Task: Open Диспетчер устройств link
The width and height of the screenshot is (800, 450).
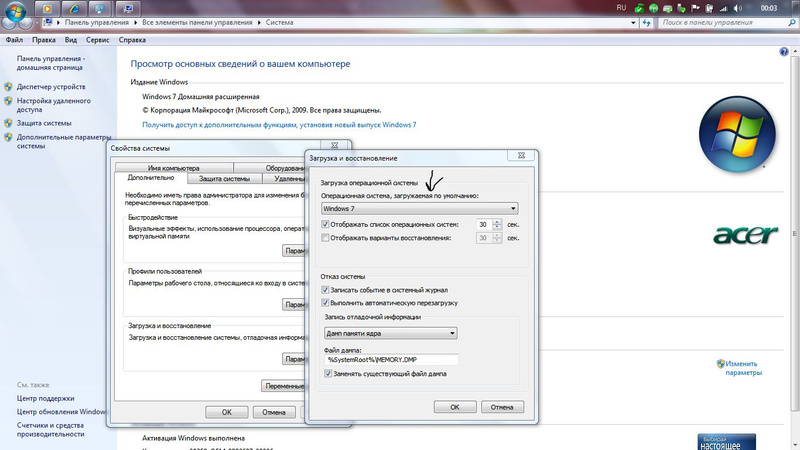Action: pos(51,87)
